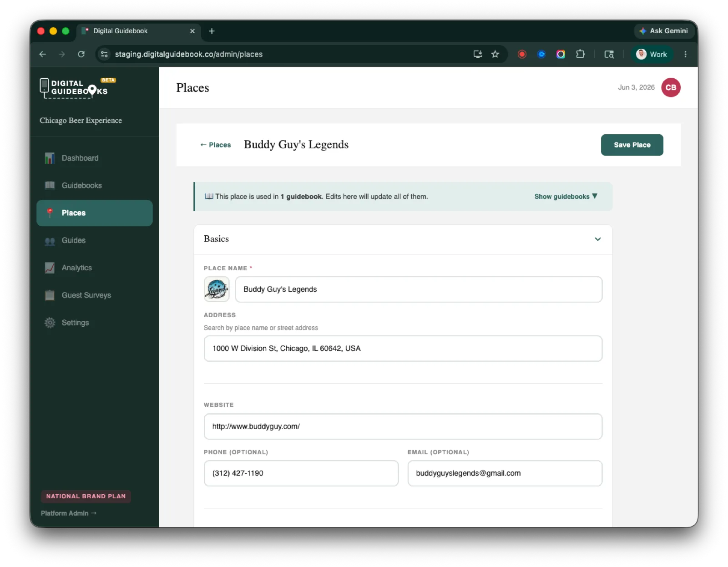Open Guides in the sidebar
Viewport: 728px width, 567px height.
point(95,240)
